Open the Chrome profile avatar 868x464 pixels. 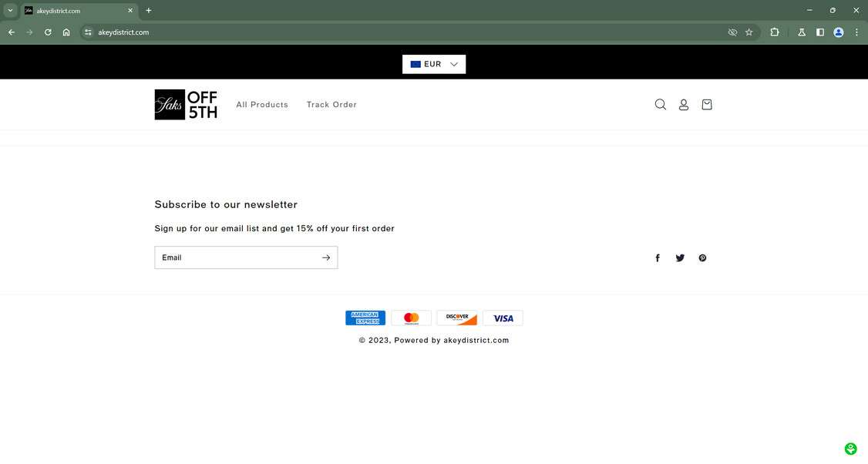point(839,32)
